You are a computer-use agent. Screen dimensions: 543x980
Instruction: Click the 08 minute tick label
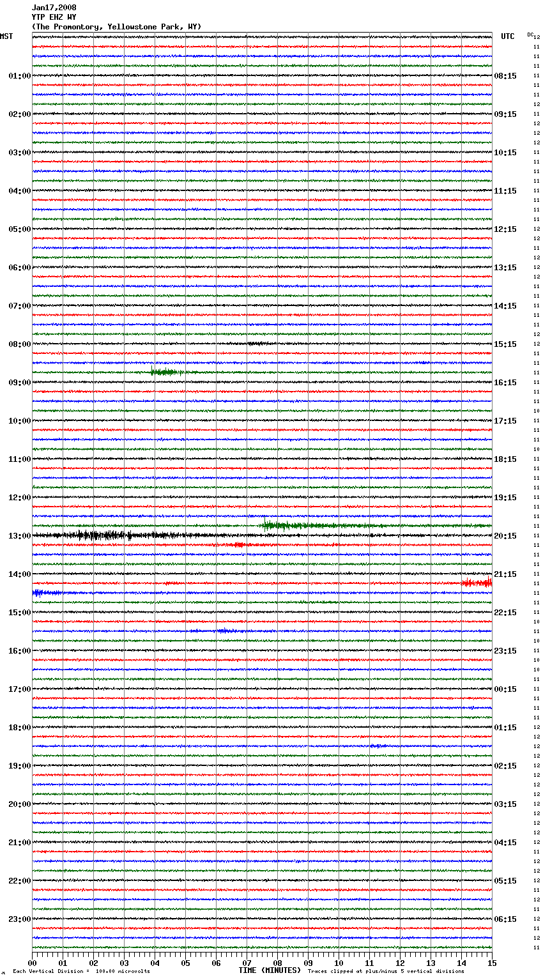click(278, 963)
